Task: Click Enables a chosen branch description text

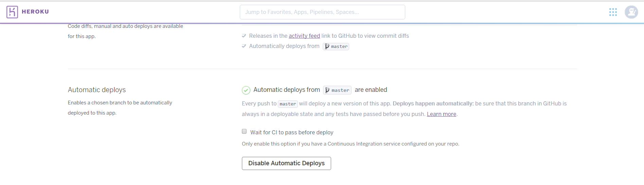Action: pos(120,108)
